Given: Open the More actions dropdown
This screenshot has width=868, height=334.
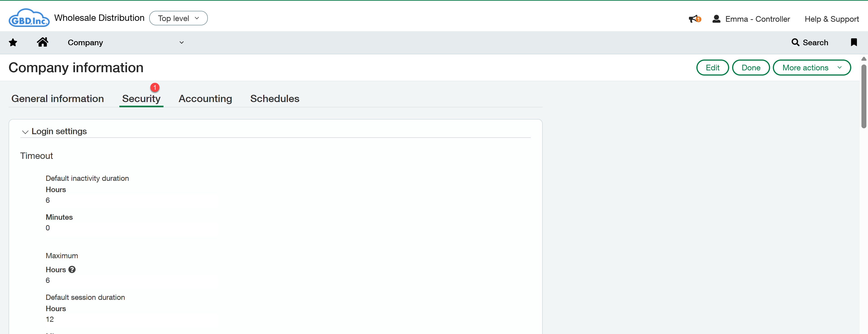Looking at the screenshot, I should pyautogui.click(x=811, y=68).
